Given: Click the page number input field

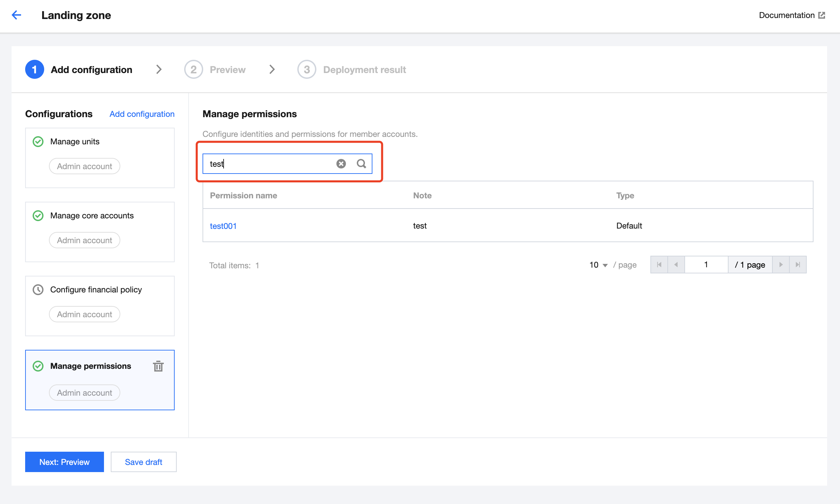Looking at the screenshot, I should coord(706,265).
